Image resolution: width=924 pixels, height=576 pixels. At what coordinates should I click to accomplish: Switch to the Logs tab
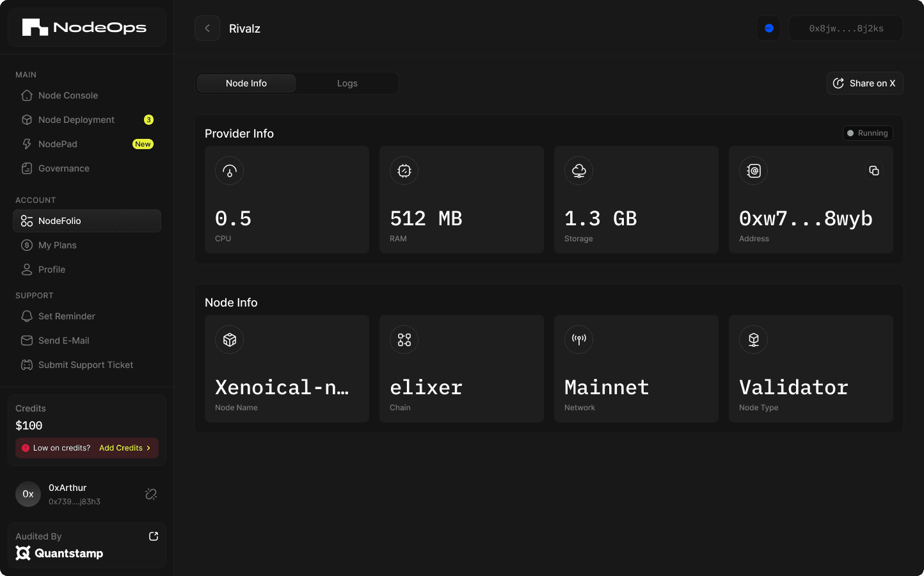click(347, 83)
